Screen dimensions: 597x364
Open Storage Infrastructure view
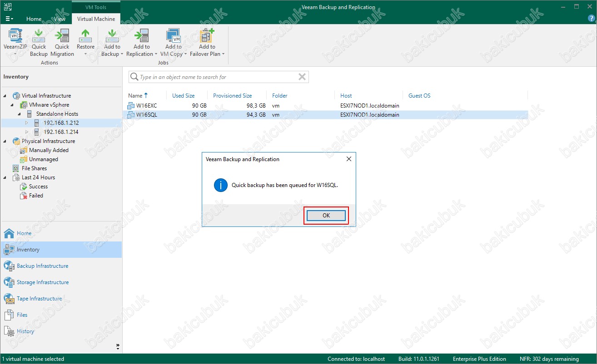[x=61, y=282]
